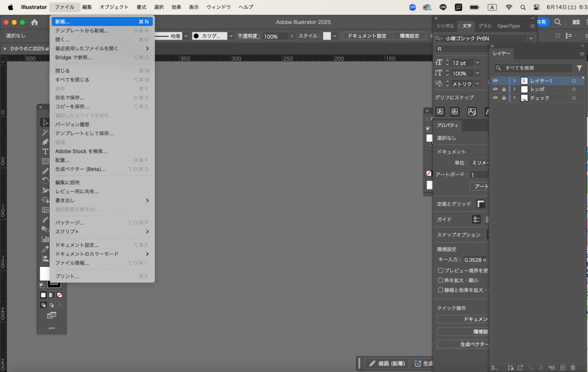Image resolution: width=588 pixels, height=372 pixels.
Task: Hide チェック layer with eye icon
Action: 496,98
